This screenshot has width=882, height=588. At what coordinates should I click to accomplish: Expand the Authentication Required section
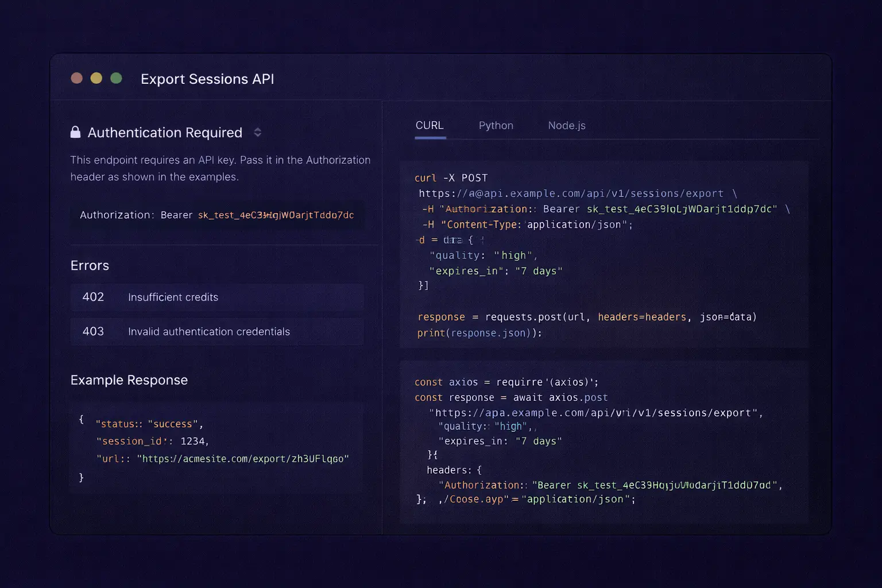tap(165, 133)
